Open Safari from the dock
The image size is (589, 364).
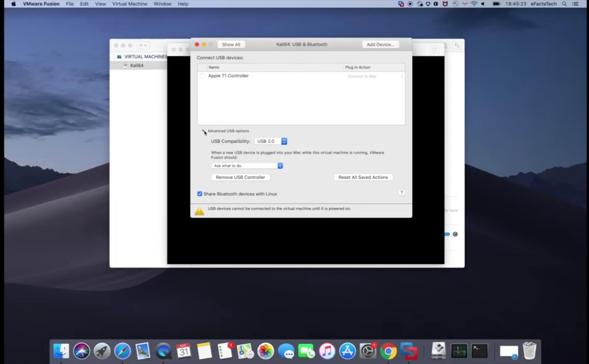point(123,351)
